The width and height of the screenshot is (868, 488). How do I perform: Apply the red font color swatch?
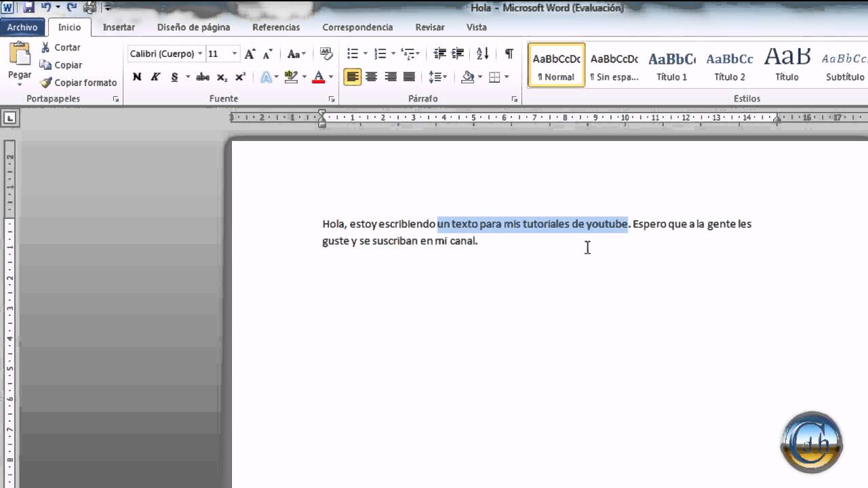318,77
